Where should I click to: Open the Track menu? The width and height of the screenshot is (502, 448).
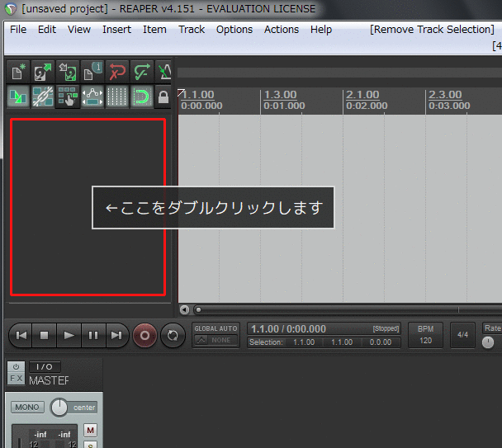191,29
